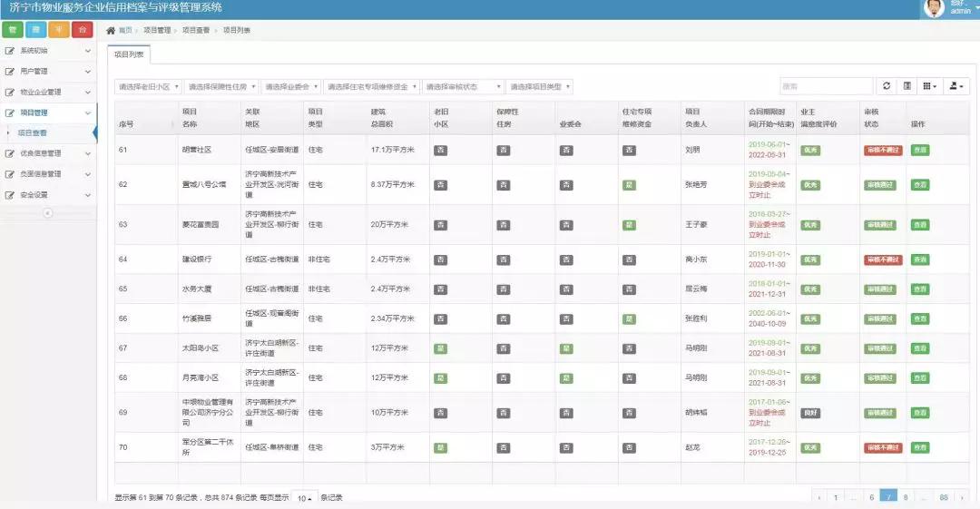Select the 项目列表 tab
Screen dimensions: 980x509
click(129, 54)
